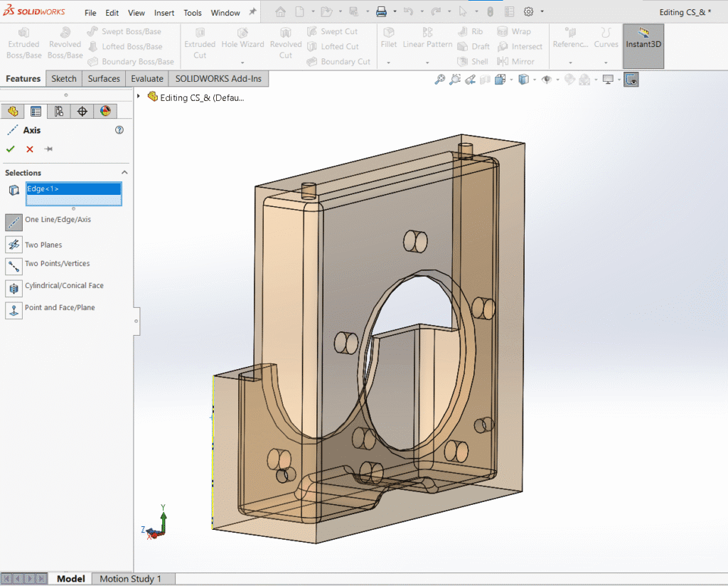Select the Point and Face/Plane option

tap(14, 310)
